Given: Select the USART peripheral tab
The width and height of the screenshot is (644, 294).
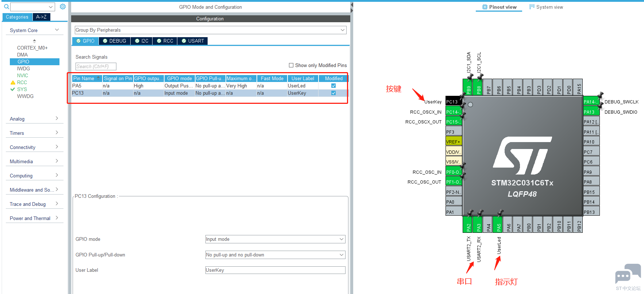Looking at the screenshot, I should pos(193,41).
